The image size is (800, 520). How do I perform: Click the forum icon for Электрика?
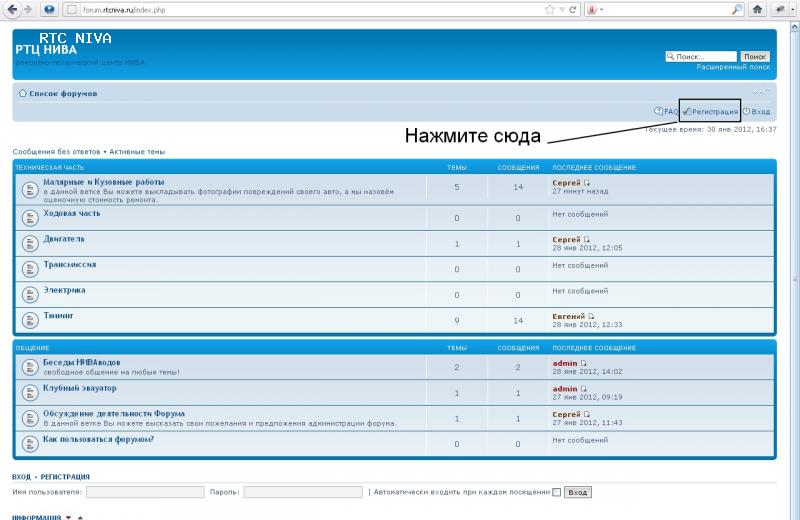[x=30, y=294]
